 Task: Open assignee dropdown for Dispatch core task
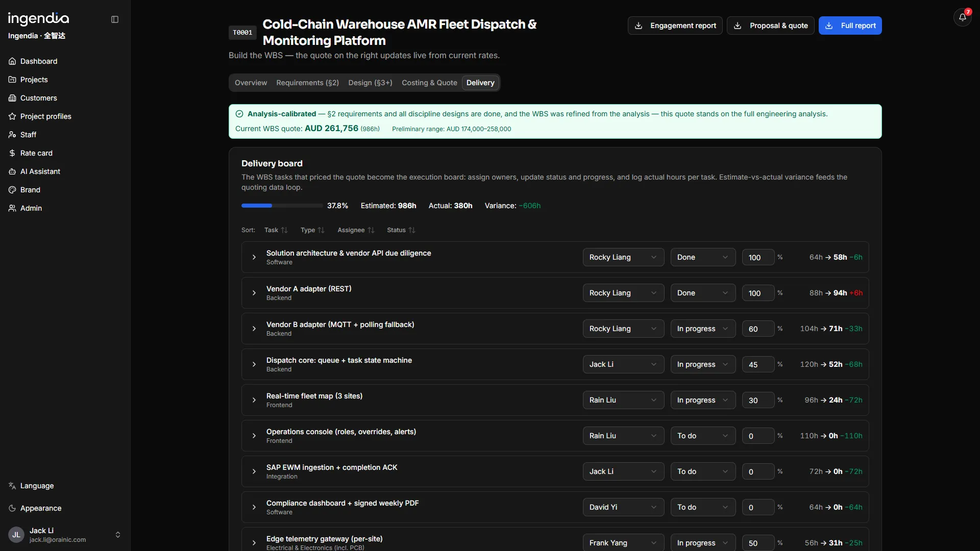[x=623, y=364]
